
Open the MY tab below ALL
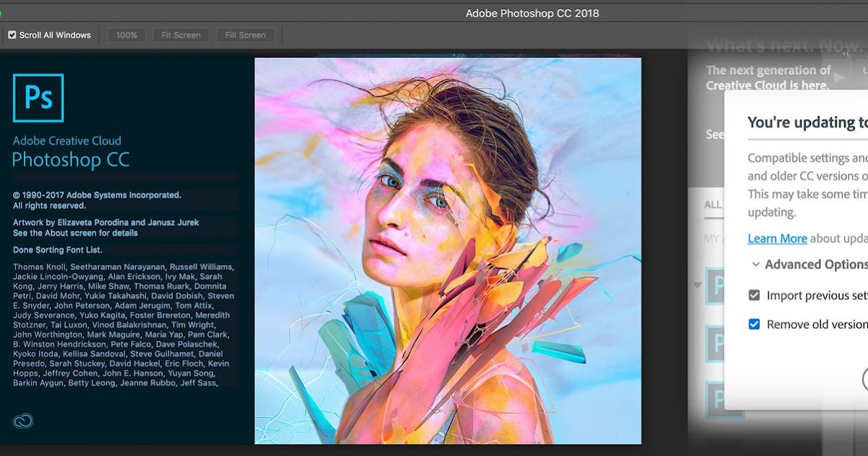712,238
